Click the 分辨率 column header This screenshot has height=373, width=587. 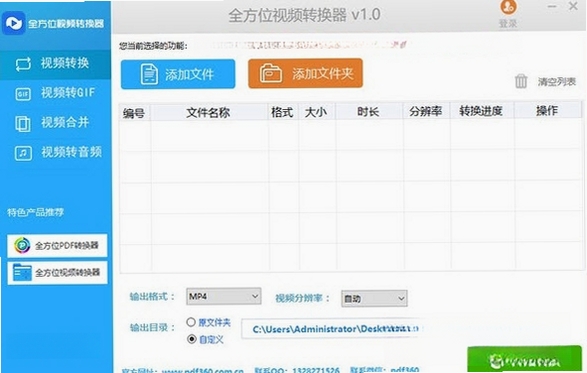[426, 111]
